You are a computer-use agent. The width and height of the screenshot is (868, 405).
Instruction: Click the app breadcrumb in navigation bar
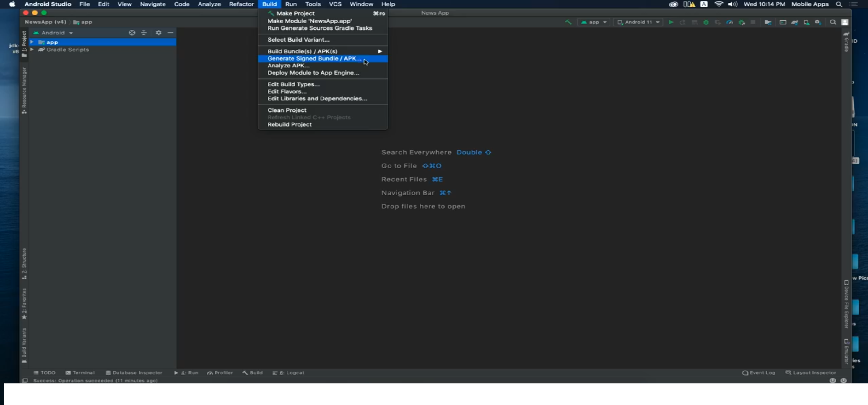pyautogui.click(x=83, y=22)
